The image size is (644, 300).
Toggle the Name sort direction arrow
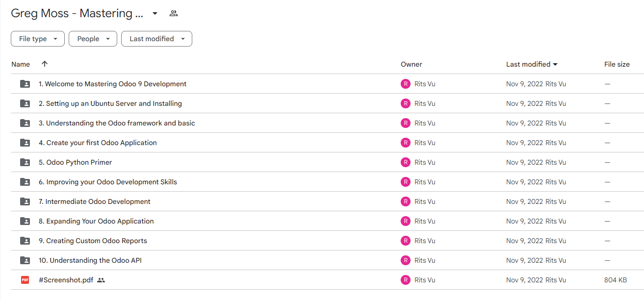(x=45, y=64)
